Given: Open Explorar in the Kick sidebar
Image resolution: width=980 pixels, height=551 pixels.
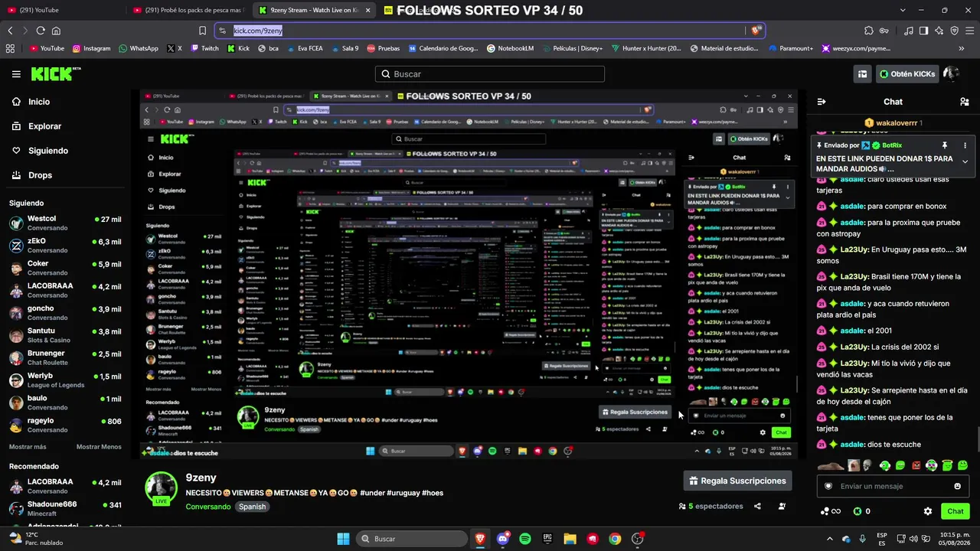Looking at the screenshot, I should 36,126.
